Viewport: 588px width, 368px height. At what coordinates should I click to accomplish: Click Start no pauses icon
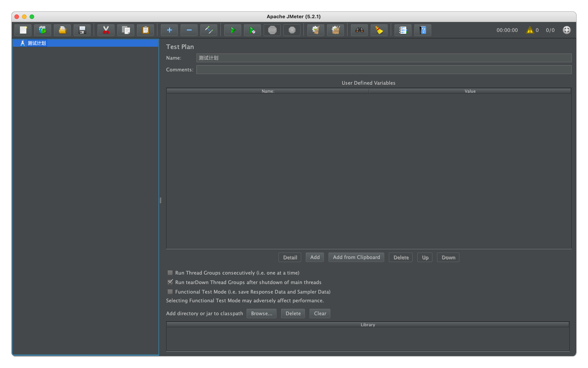(252, 30)
